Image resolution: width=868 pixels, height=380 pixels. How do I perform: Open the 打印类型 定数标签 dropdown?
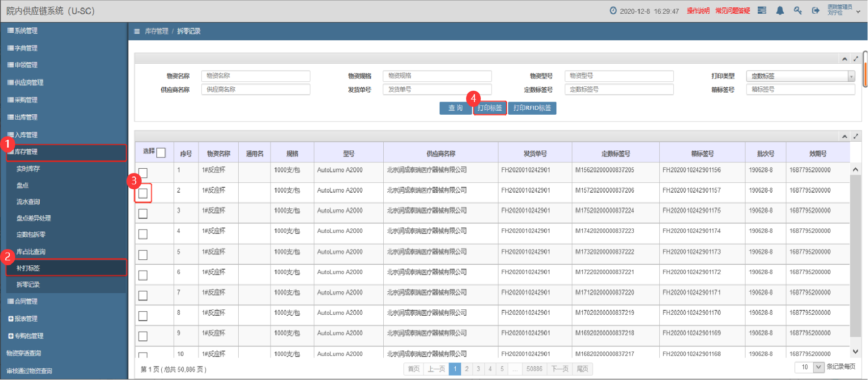[x=801, y=76]
